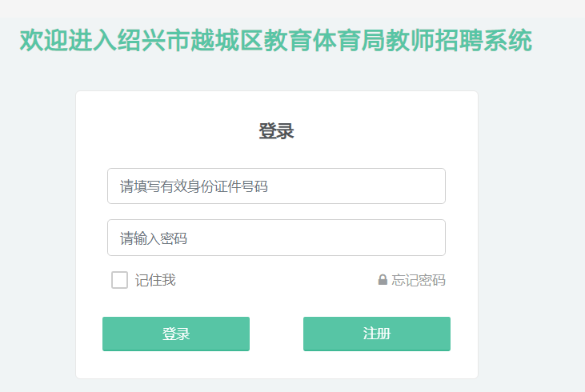Enable the remember me checkbox

click(x=119, y=280)
